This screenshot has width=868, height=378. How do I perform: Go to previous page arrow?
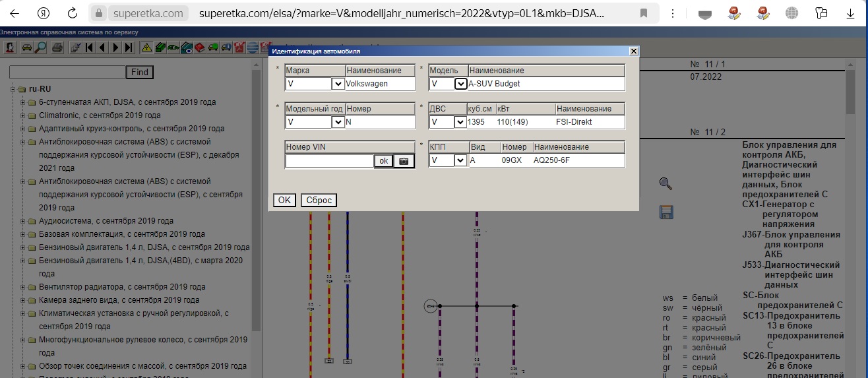[102, 47]
